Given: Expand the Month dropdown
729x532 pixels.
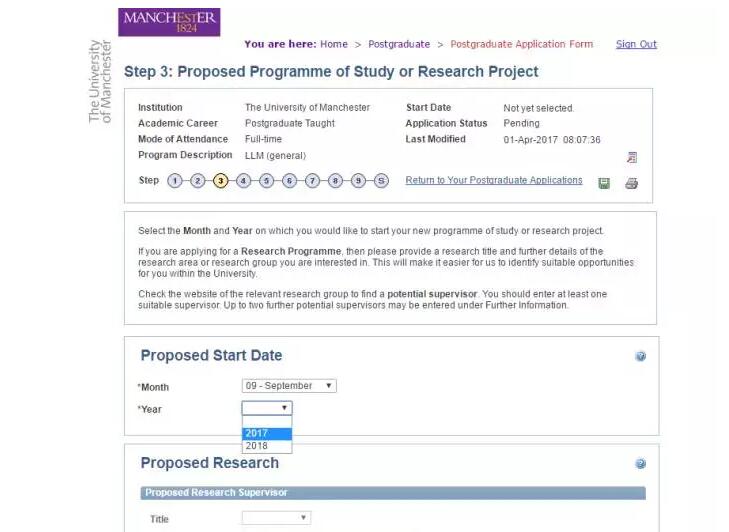Looking at the screenshot, I should 289,386.
